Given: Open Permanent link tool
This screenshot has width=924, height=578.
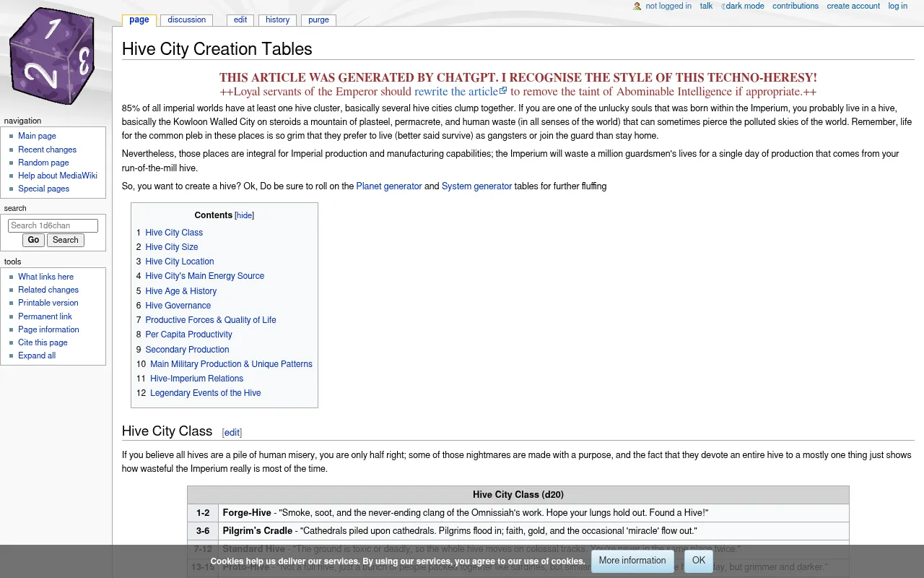Looking at the screenshot, I should [45, 316].
